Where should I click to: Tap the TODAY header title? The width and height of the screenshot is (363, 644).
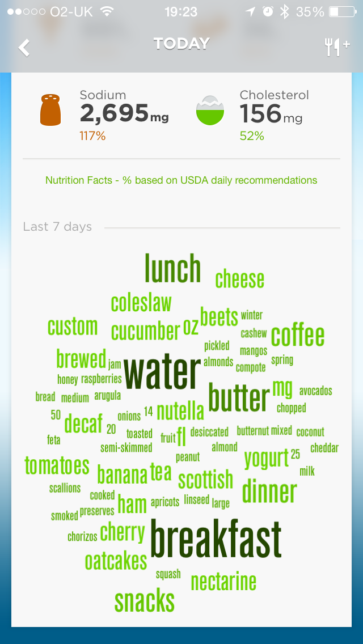(181, 44)
